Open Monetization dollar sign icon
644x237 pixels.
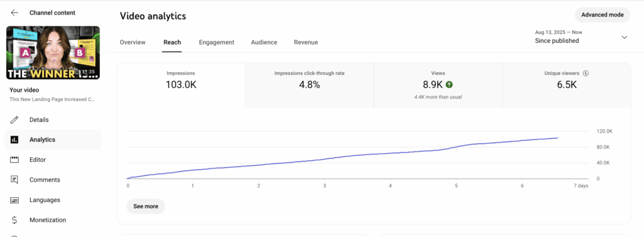click(x=14, y=220)
